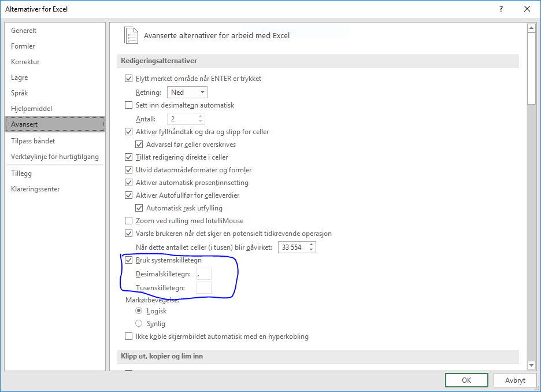This screenshot has height=392, width=541.
Task: Enable Ikke koble skjermbildet automatisk med hyperkobling
Action: (x=128, y=336)
